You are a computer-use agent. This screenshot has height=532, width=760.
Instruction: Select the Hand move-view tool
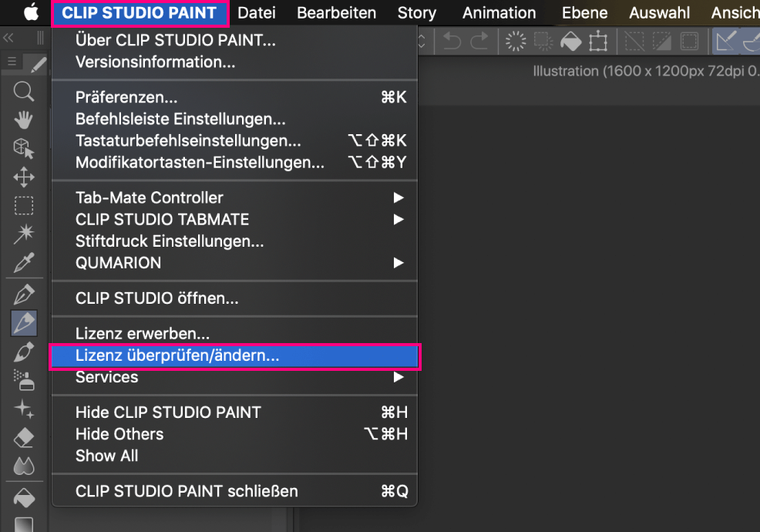[x=24, y=119]
